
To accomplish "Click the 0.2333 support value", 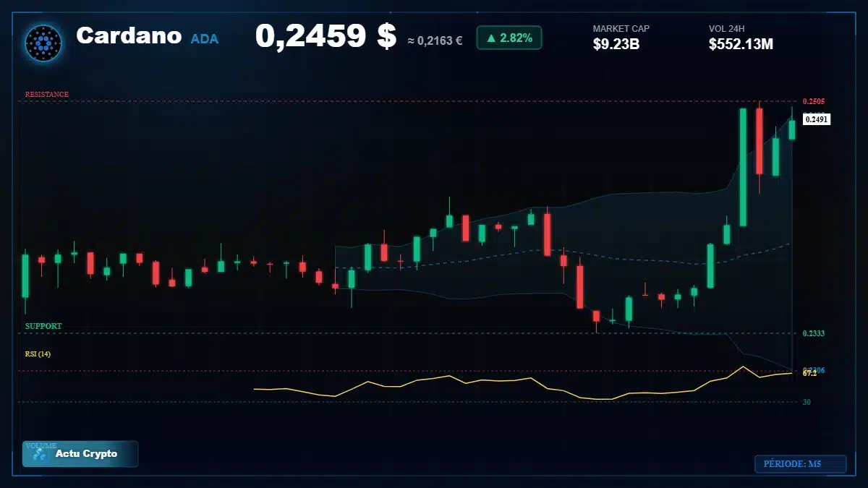I will pyautogui.click(x=814, y=333).
